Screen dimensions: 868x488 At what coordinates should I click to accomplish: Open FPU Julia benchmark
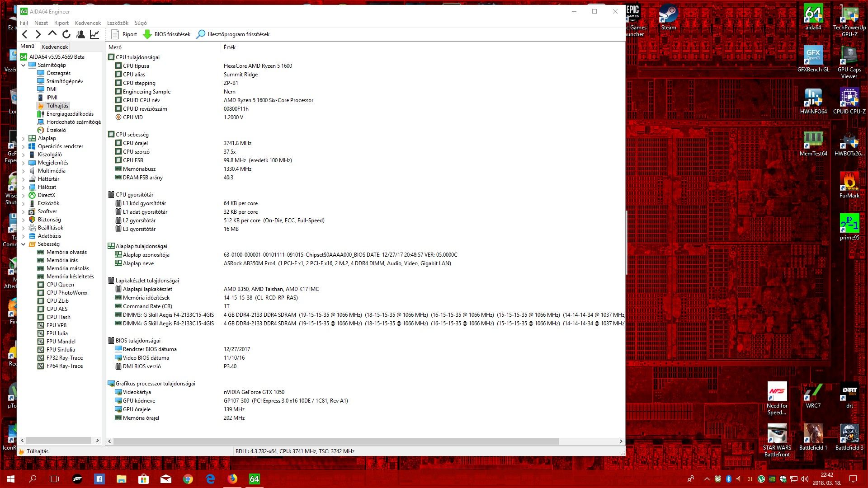(57, 333)
